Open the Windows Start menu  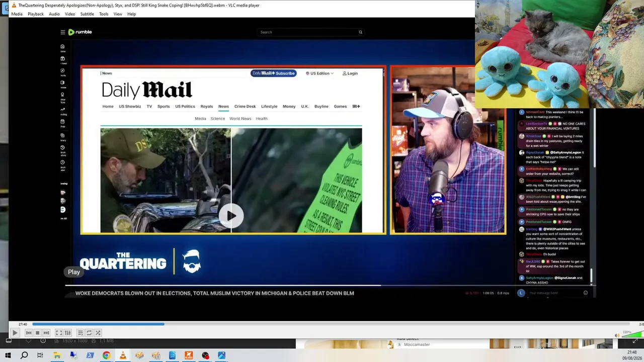8,355
